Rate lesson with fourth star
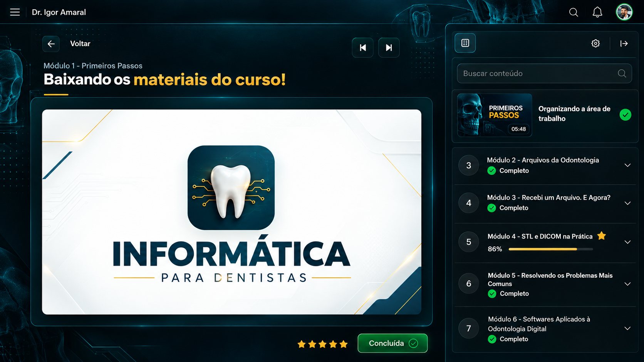The height and width of the screenshot is (362, 644). 333,344
